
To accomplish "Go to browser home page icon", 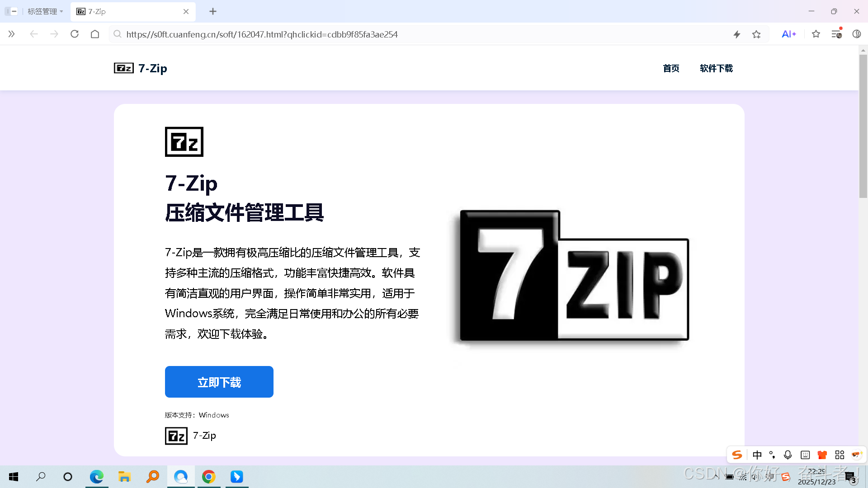I will point(95,34).
